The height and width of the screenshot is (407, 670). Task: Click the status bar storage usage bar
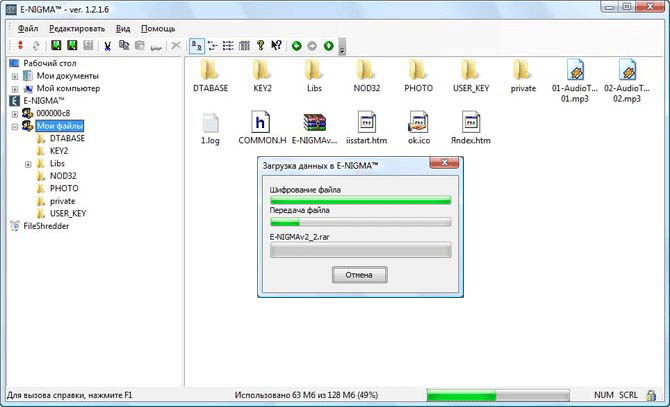click(498, 395)
